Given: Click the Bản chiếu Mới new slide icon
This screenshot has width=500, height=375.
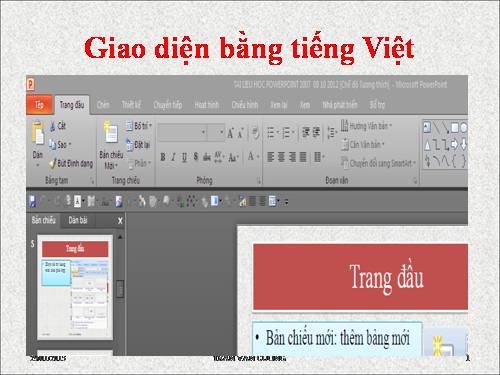Looking at the screenshot, I should 110,132.
